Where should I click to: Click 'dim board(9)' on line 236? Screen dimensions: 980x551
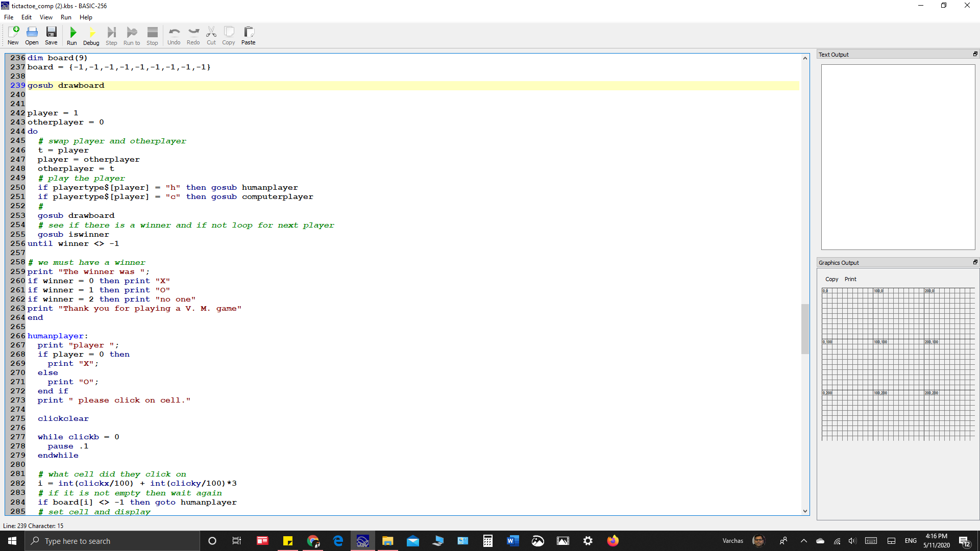[58, 58]
